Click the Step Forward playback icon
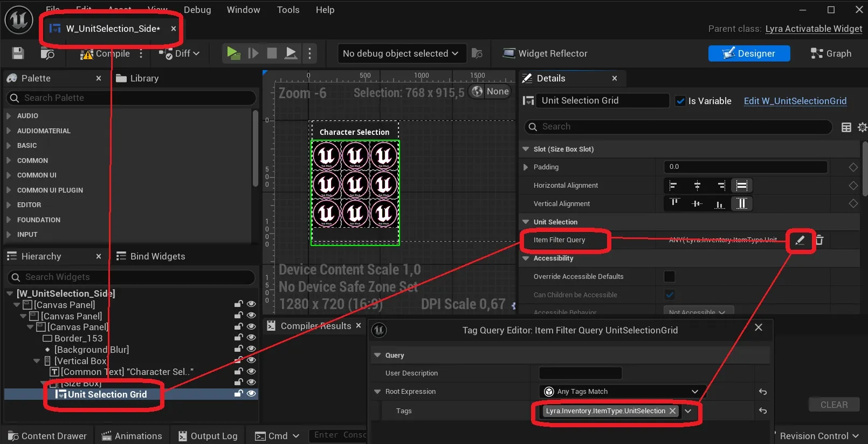This screenshot has width=868, height=444. point(253,53)
